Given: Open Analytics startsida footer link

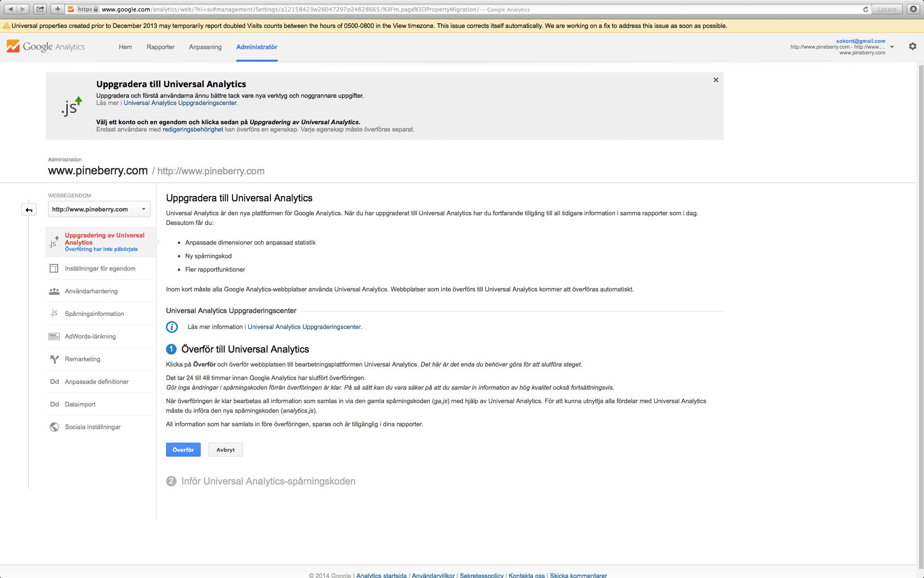Looking at the screenshot, I should 381,575.
